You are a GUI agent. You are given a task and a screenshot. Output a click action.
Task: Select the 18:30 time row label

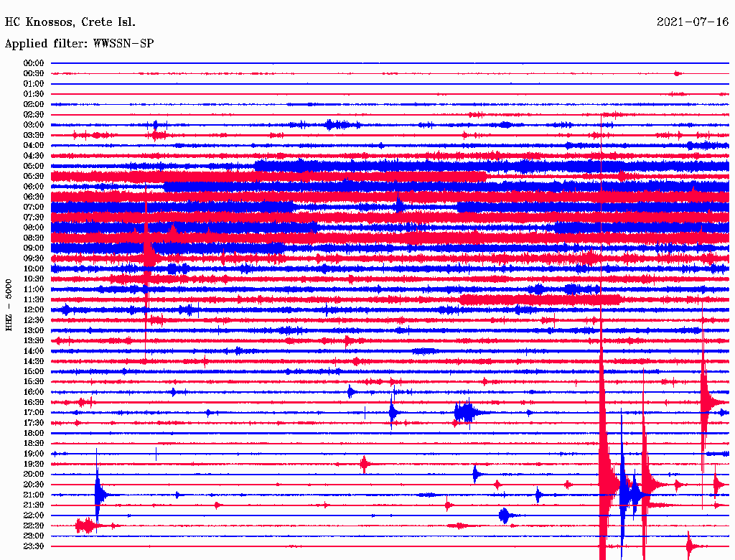pyautogui.click(x=33, y=443)
